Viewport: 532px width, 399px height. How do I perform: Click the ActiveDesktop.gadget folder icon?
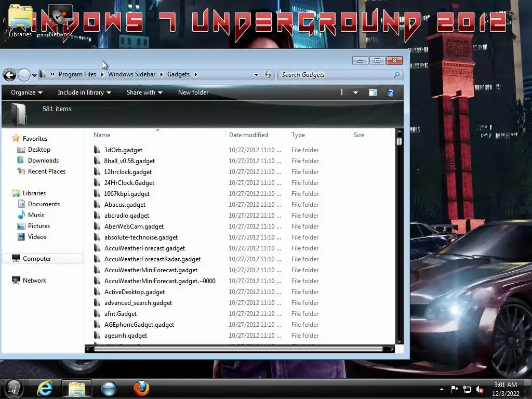(97, 291)
